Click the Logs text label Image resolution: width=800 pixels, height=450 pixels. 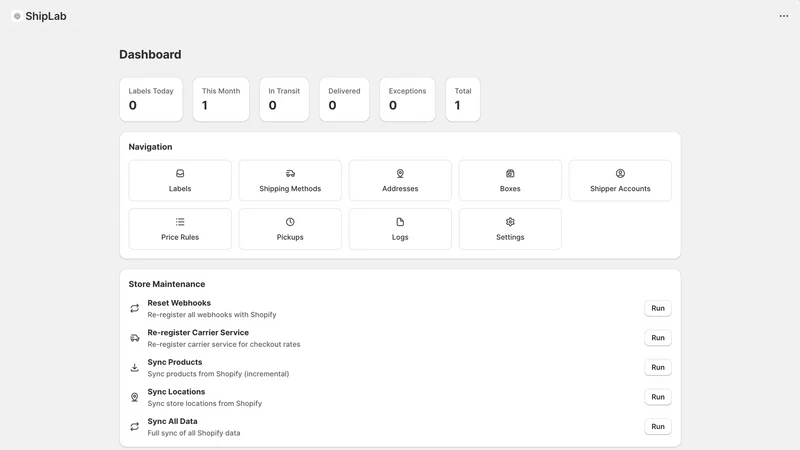(x=400, y=237)
